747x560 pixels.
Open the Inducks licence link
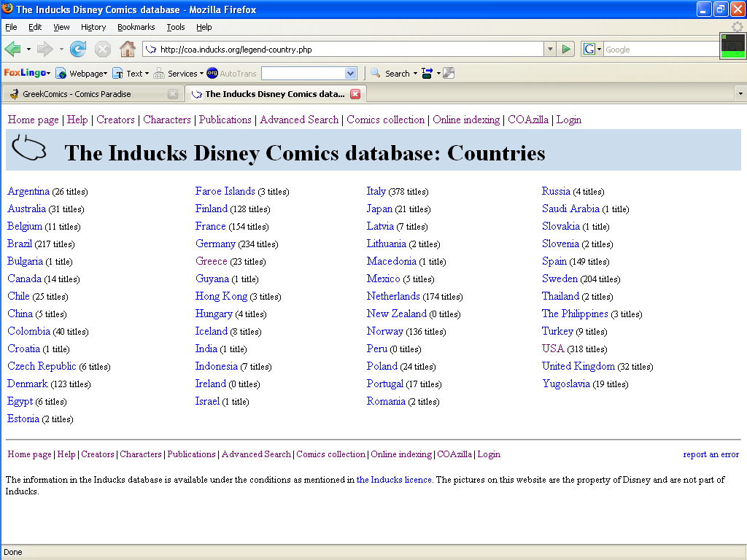[x=394, y=480]
